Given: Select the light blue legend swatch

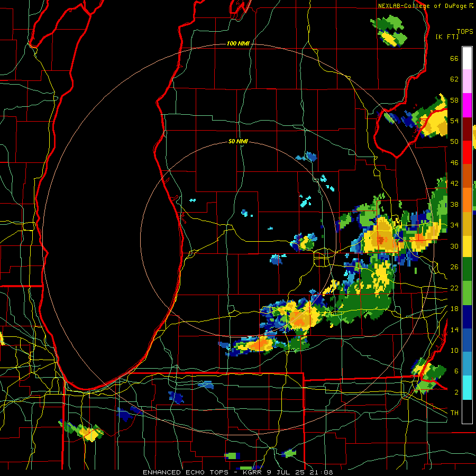Looking at the screenshot, I should 467,364.
